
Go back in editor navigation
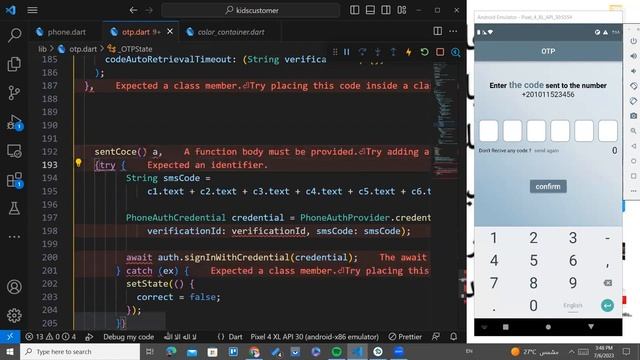133,10
